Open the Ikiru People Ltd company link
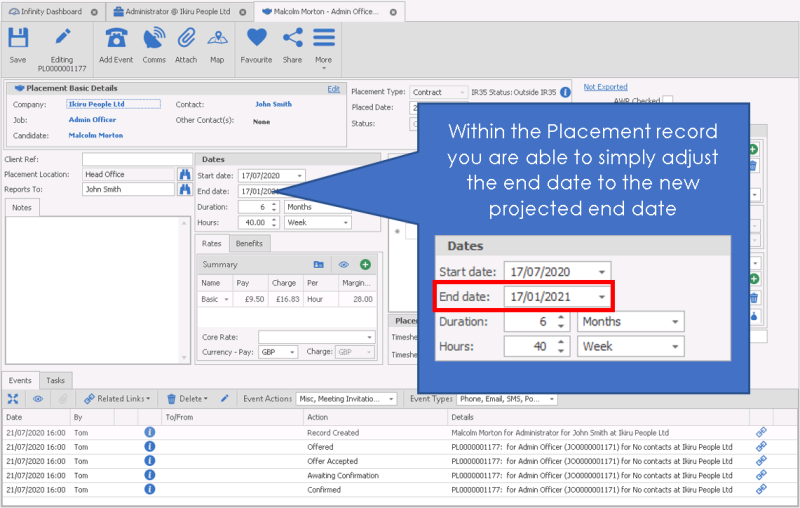This screenshot has width=800, height=508. [x=96, y=104]
